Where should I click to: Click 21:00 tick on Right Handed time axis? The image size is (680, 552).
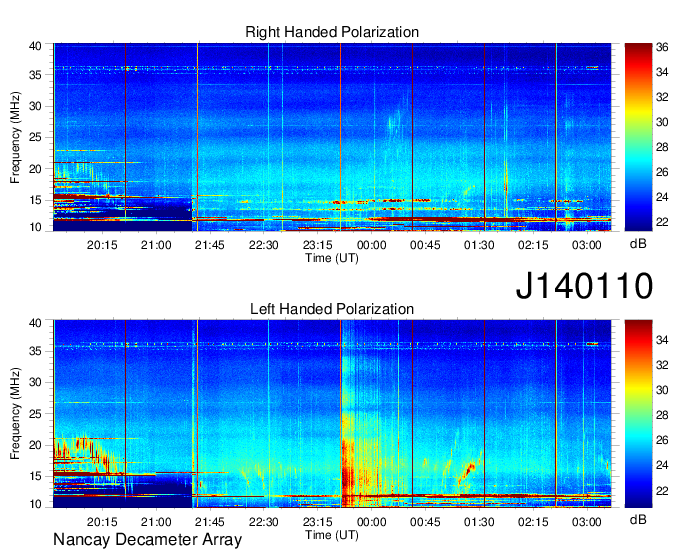(156, 245)
